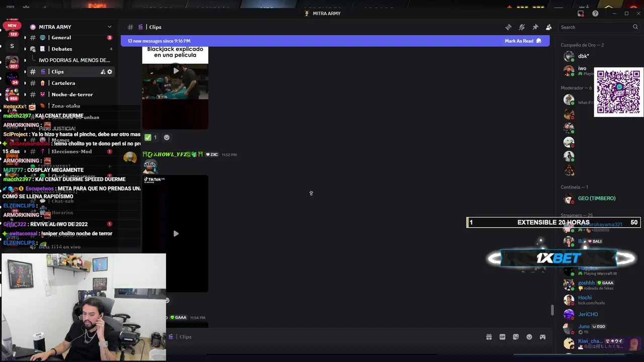644x362 pixels.
Task: Click Mark As Read button
Action: tap(523, 41)
